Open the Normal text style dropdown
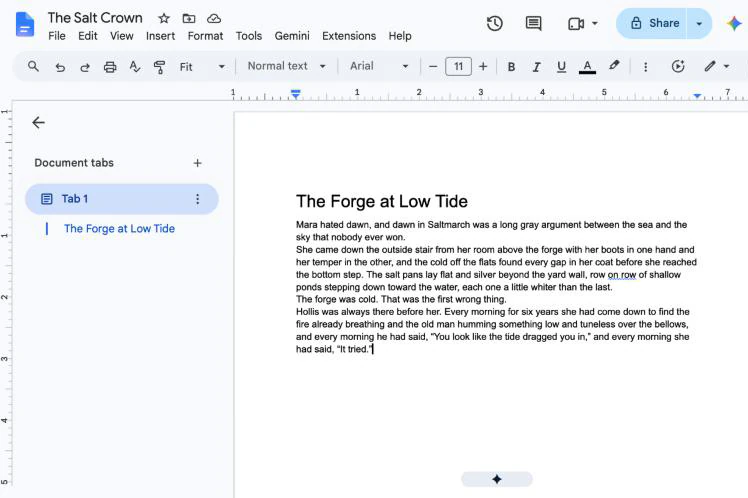 coord(287,66)
